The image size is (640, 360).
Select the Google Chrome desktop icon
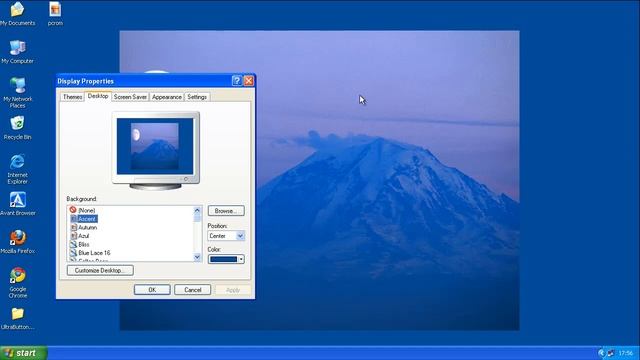click(18, 282)
